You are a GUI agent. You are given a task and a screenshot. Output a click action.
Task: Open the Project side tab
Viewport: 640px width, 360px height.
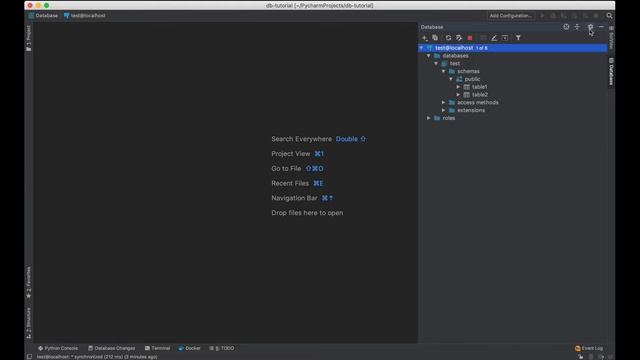[29, 38]
